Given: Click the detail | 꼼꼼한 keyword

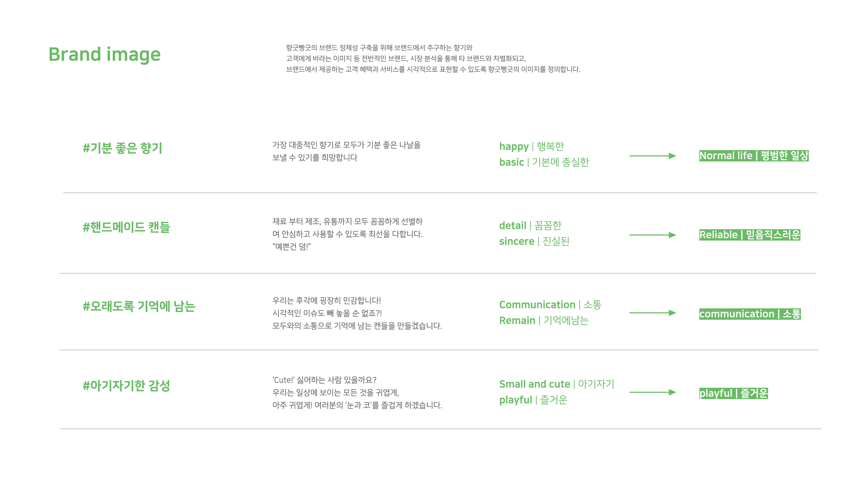Looking at the screenshot, I should click(x=530, y=225).
